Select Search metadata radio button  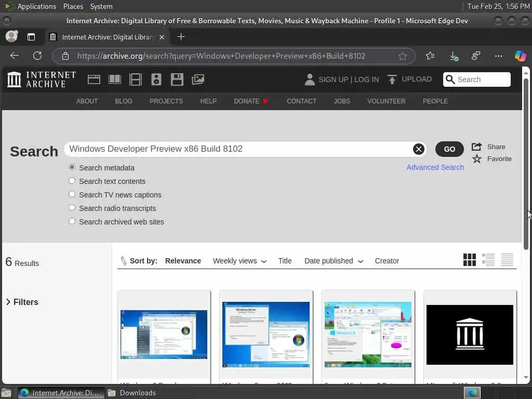point(72,167)
